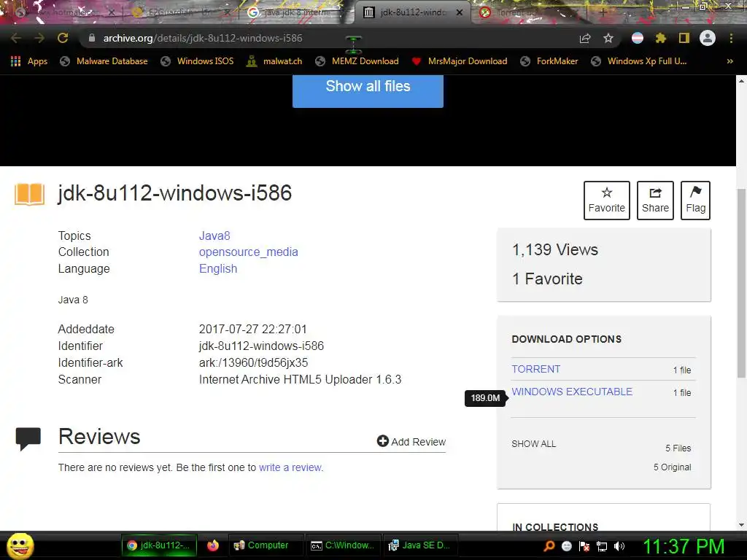Click the scrollbar down arrow

tap(741, 525)
